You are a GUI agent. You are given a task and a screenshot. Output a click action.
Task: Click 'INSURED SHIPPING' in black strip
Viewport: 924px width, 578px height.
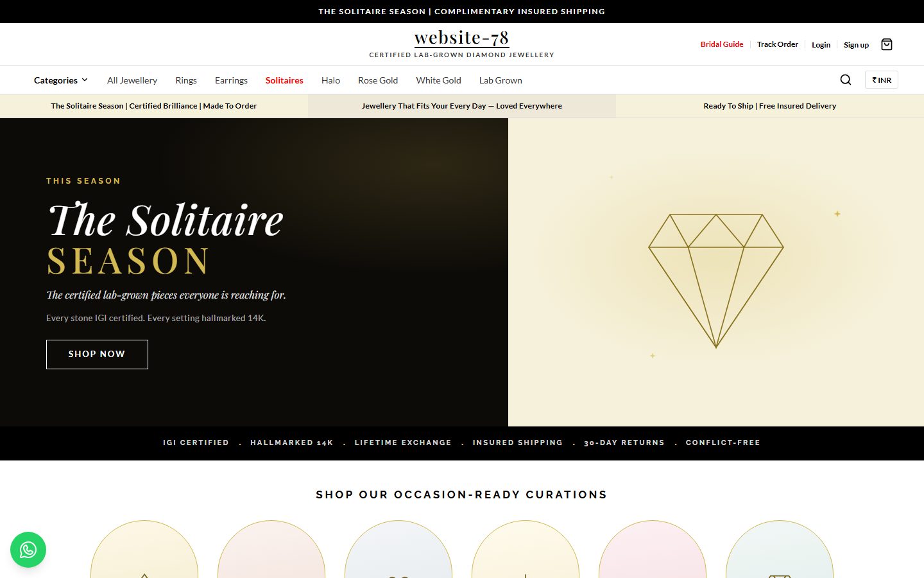[x=518, y=442]
